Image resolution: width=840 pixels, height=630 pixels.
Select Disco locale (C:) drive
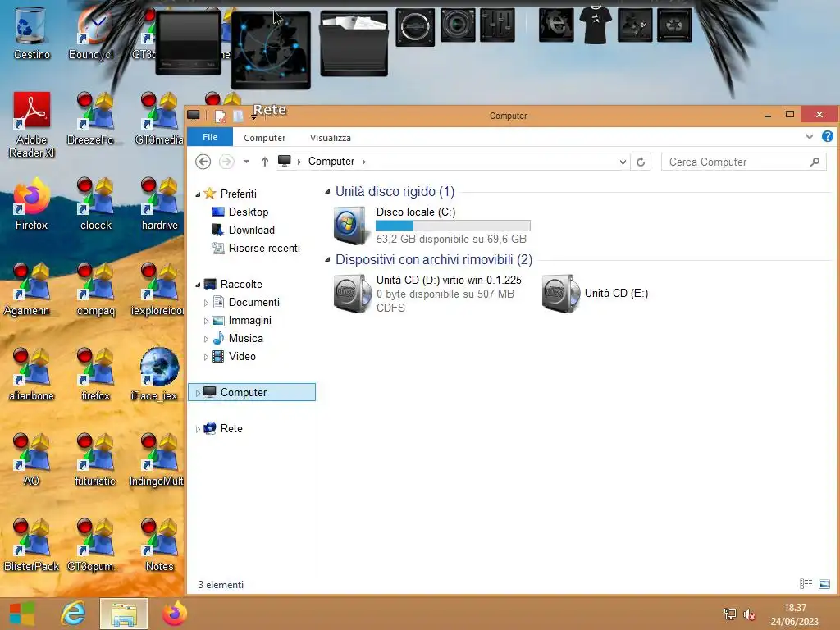pyautogui.click(x=431, y=225)
